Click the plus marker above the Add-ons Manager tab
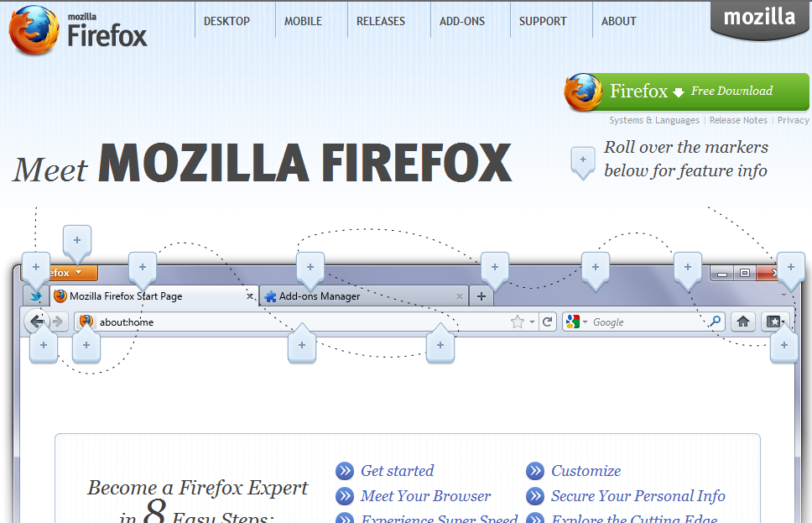812x523 pixels. (310, 269)
